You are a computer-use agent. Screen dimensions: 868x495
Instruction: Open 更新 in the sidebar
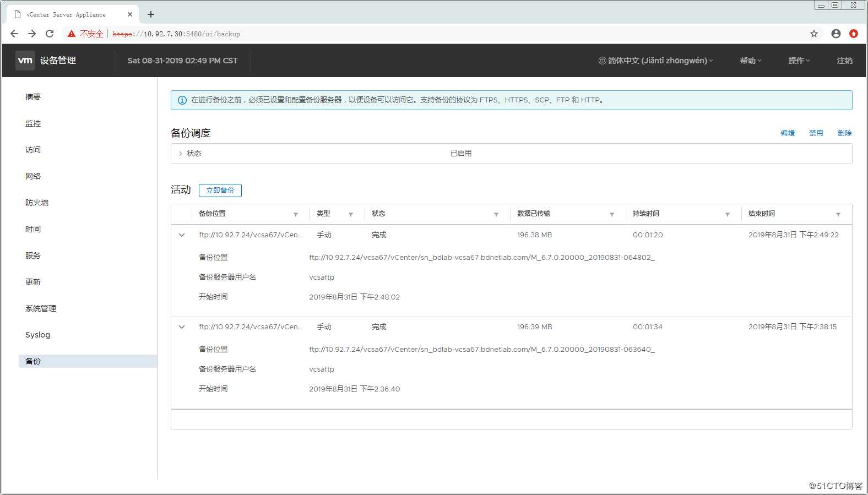pos(33,282)
